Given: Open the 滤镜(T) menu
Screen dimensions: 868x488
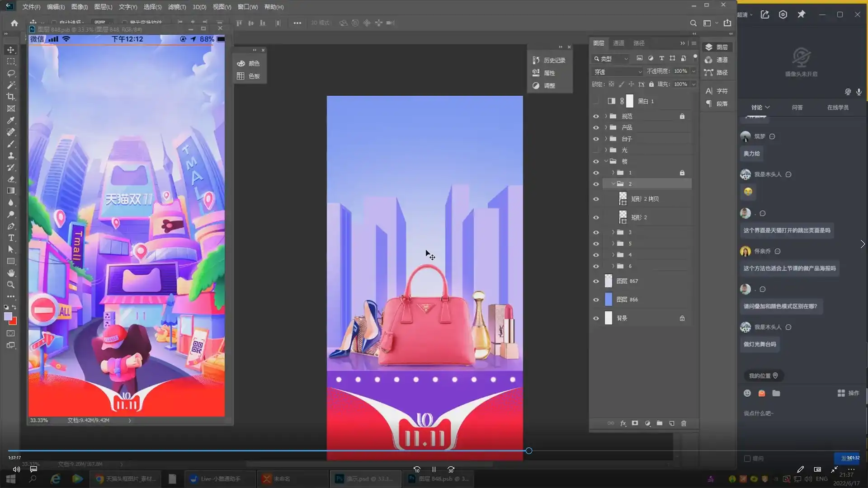Looking at the screenshot, I should coord(177,7).
